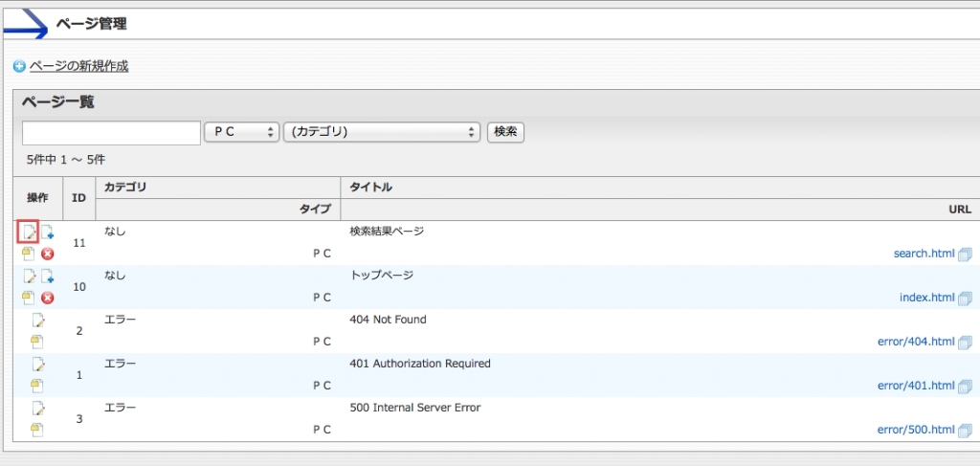Image resolution: width=980 pixels, height=466 pixels.
Task: Edit the 検索結果ページ page with pencil icon
Action: tap(28, 233)
